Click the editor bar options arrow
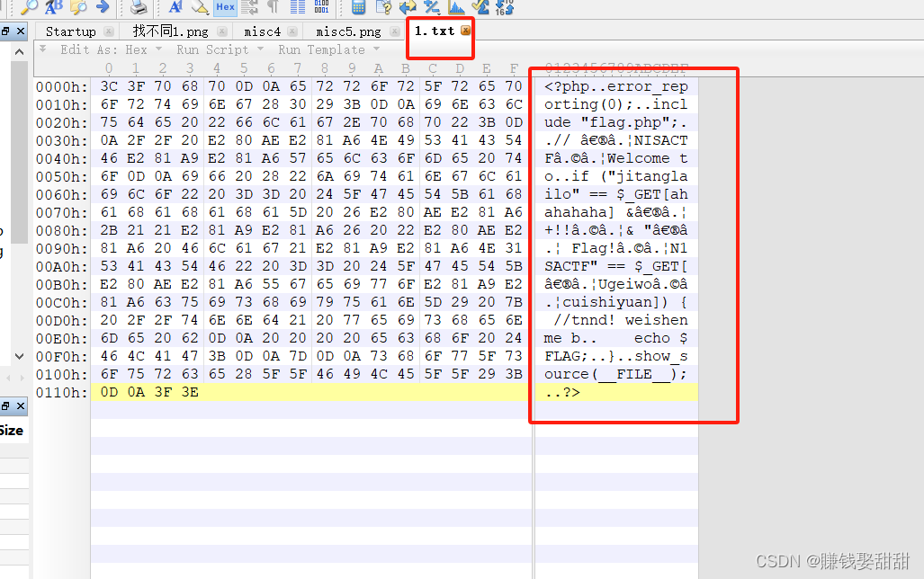The image size is (924, 579). pyautogui.click(x=42, y=49)
